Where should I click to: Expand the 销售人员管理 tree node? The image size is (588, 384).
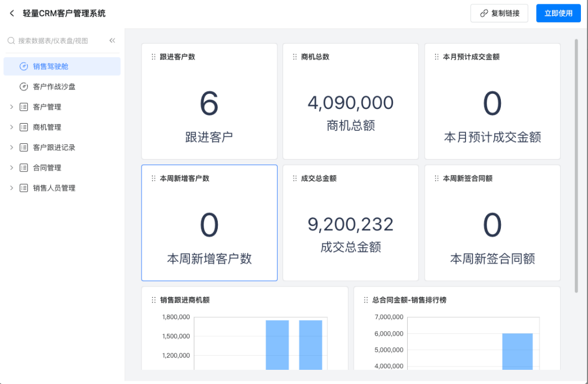11,188
